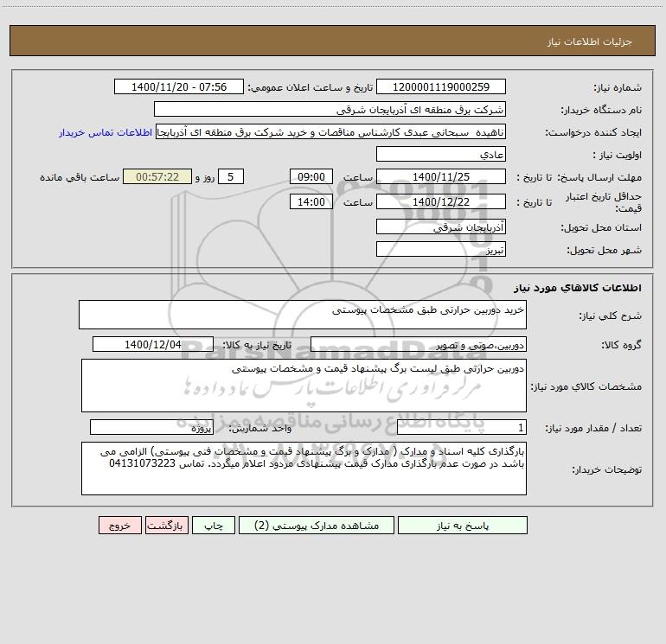This screenshot has width=666, height=644.
Task: Click the unit of measure field پروژه
Action: [151, 428]
